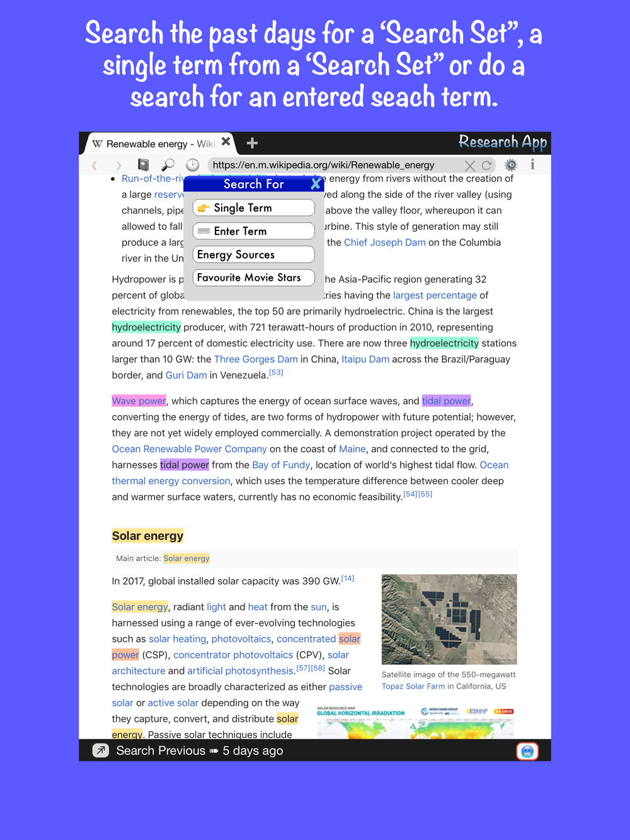Open citation reference [57]
This screenshot has width=630, height=840.
click(303, 668)
